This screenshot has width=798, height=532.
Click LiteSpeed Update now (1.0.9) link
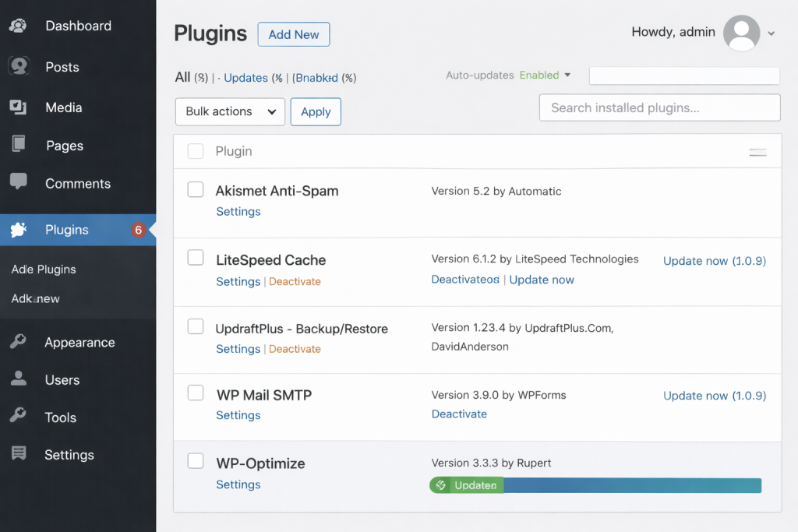click(715, 261)
